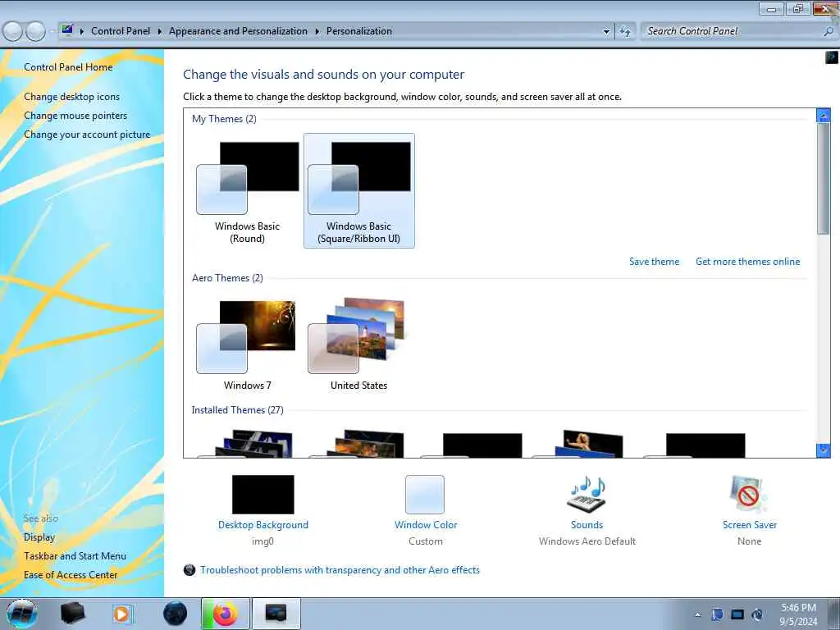Click the monitor tray icon
This screenshot has height=630, width=840.
737,614
